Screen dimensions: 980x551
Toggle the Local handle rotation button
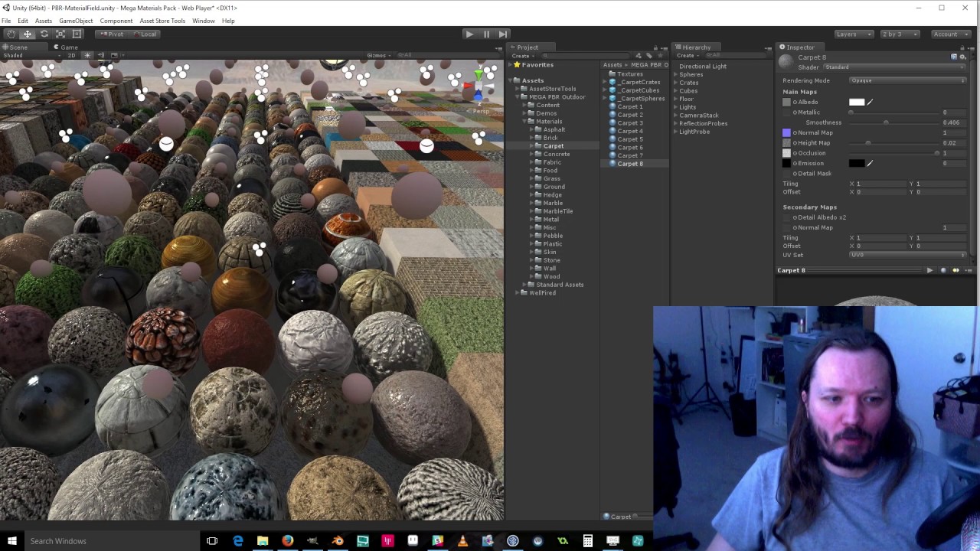(145, 34)
